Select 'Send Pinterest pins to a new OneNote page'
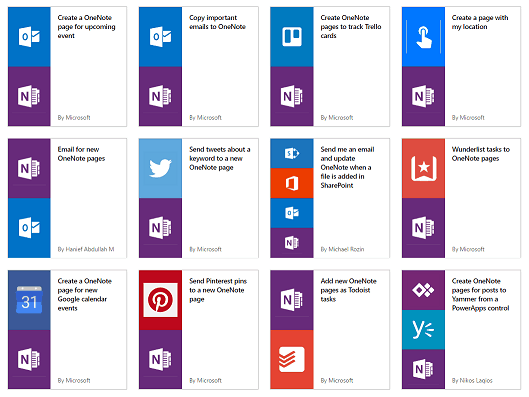 (x=218, y=290)
